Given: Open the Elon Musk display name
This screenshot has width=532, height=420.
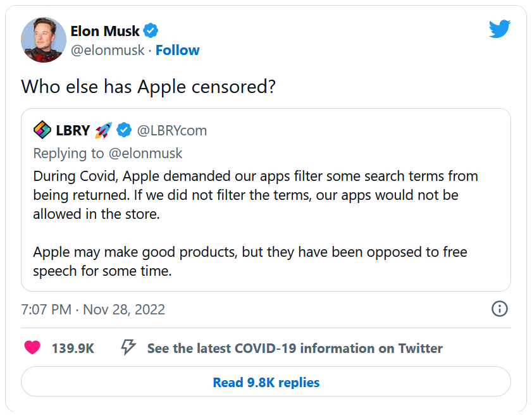Looking at the screenshot, I should click(106, 30).
